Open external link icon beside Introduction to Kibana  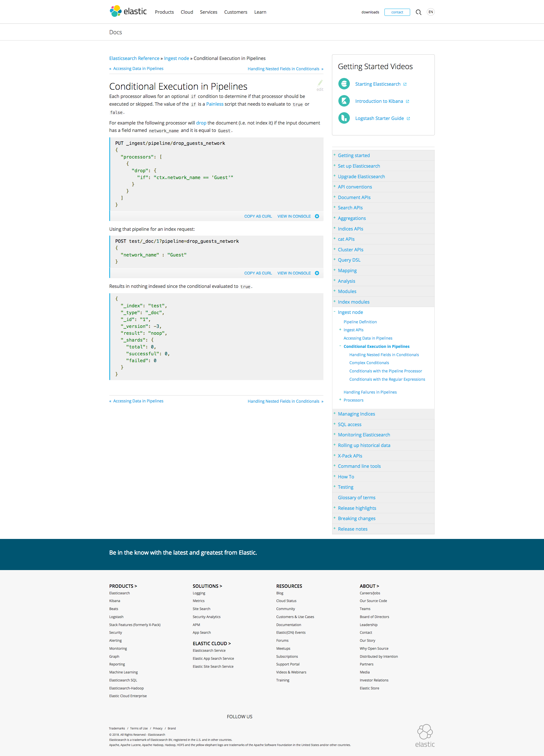407,101
